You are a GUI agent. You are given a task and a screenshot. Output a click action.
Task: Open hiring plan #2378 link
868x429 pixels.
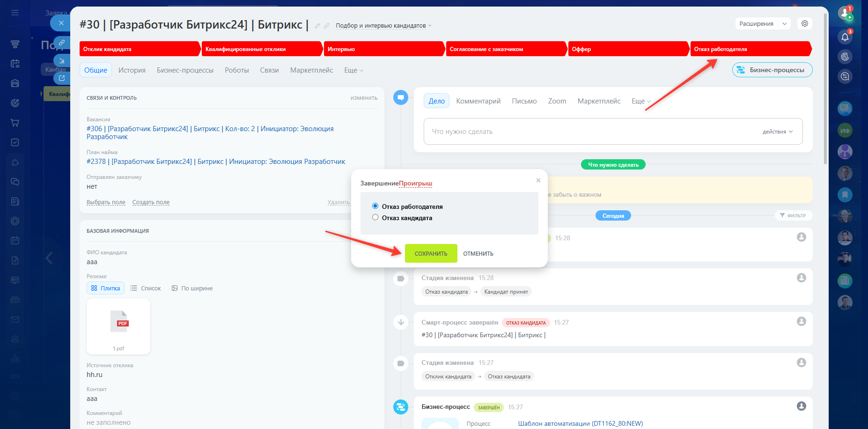(216, 162)
